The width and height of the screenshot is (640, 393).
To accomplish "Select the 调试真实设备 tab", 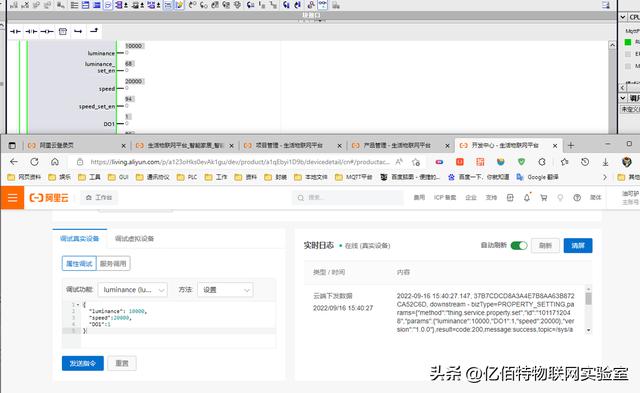I will 80,238.
